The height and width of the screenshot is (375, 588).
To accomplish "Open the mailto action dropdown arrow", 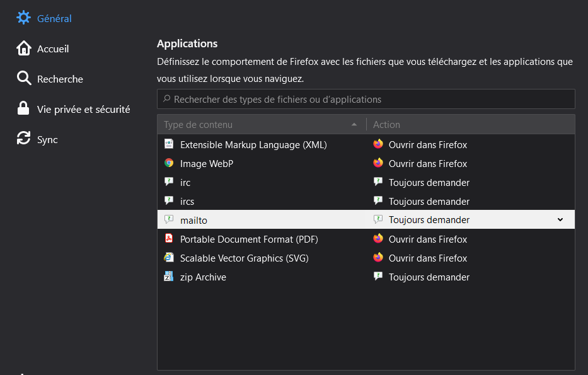I will point(560,220).
